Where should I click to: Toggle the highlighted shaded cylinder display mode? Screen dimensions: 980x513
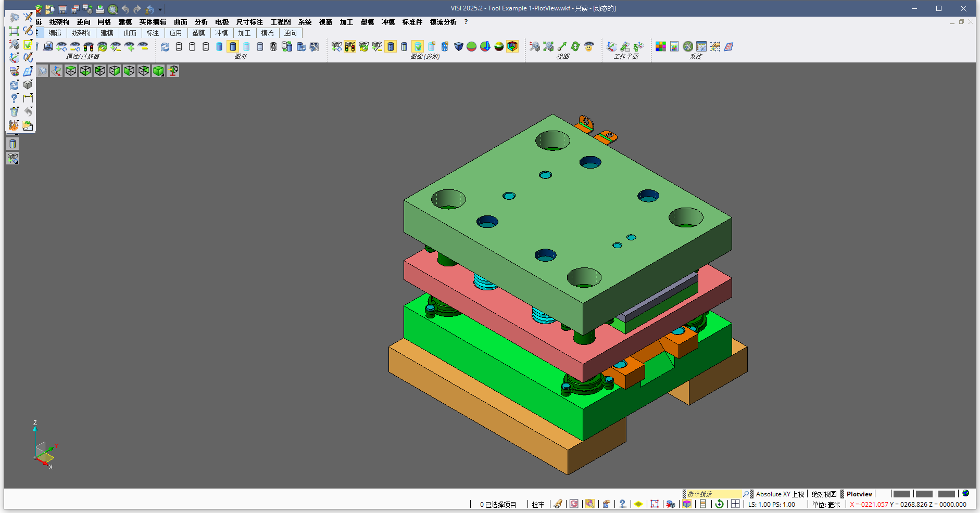pyautogui.click(x=233, y=47)
